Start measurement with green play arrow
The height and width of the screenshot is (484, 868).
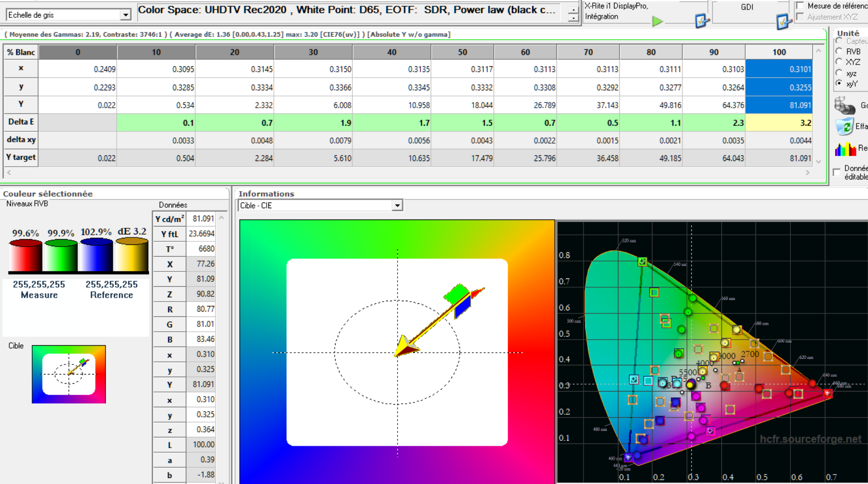pyautogui.click(x=657, y=21)
